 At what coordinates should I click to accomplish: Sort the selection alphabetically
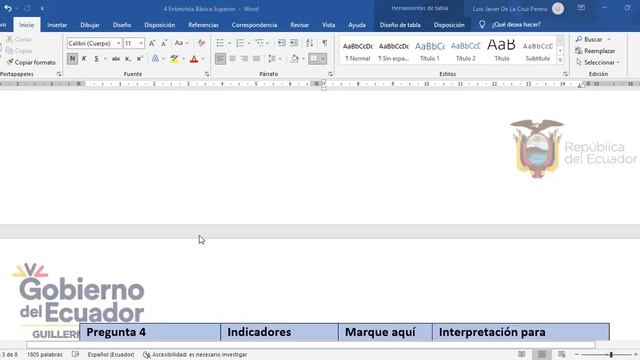tap(310, 43)
